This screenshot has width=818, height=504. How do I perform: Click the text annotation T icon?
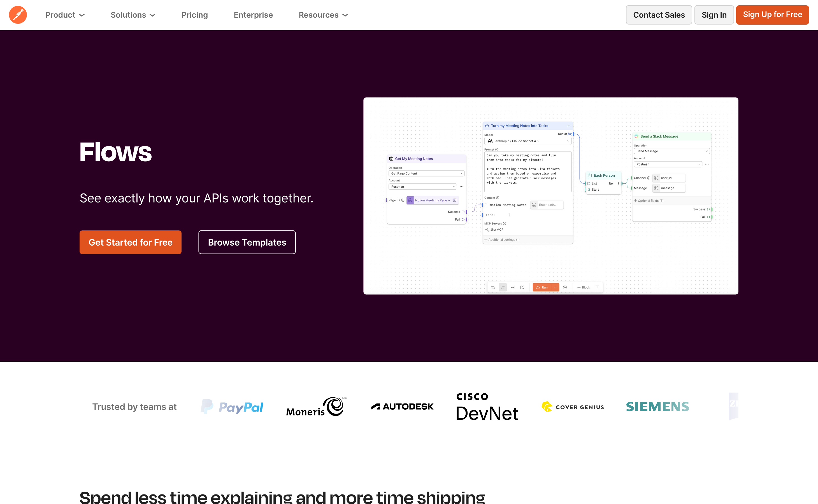(597, 287)
